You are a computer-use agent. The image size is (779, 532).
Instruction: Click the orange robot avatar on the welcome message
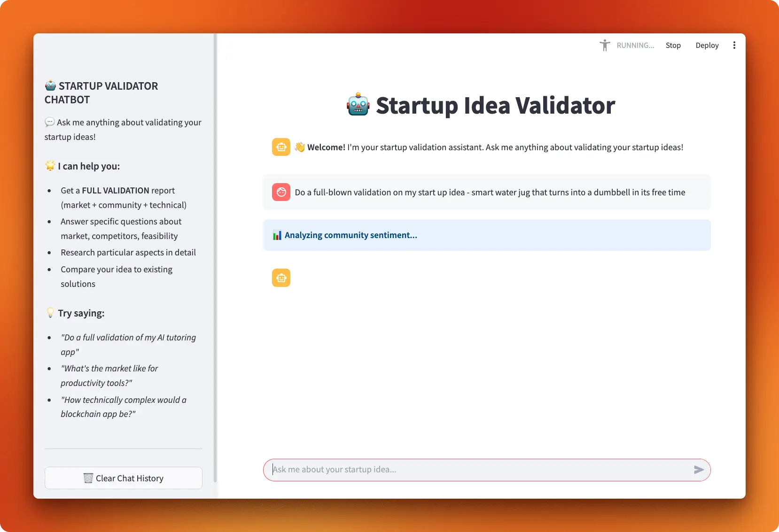281,146
